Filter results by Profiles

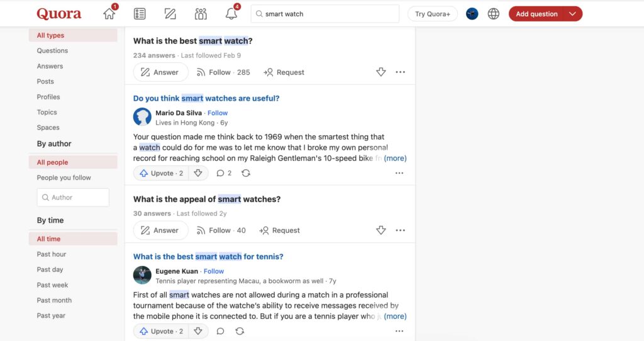(x=73, y=96)
